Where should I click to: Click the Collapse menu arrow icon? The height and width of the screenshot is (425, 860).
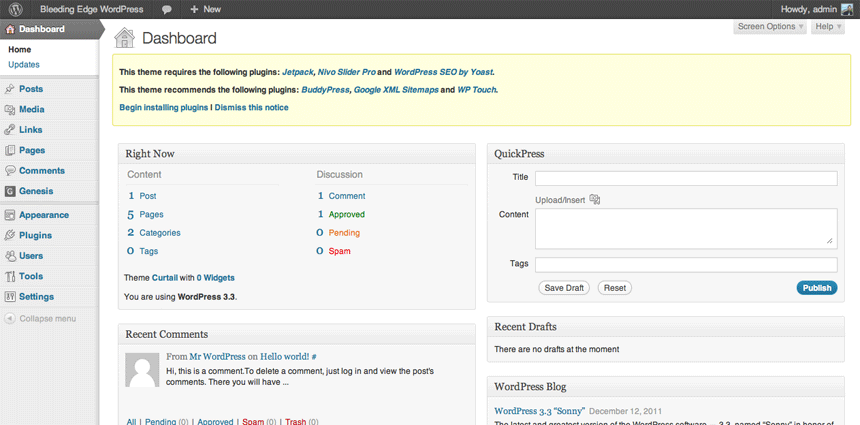coord(9,319)
